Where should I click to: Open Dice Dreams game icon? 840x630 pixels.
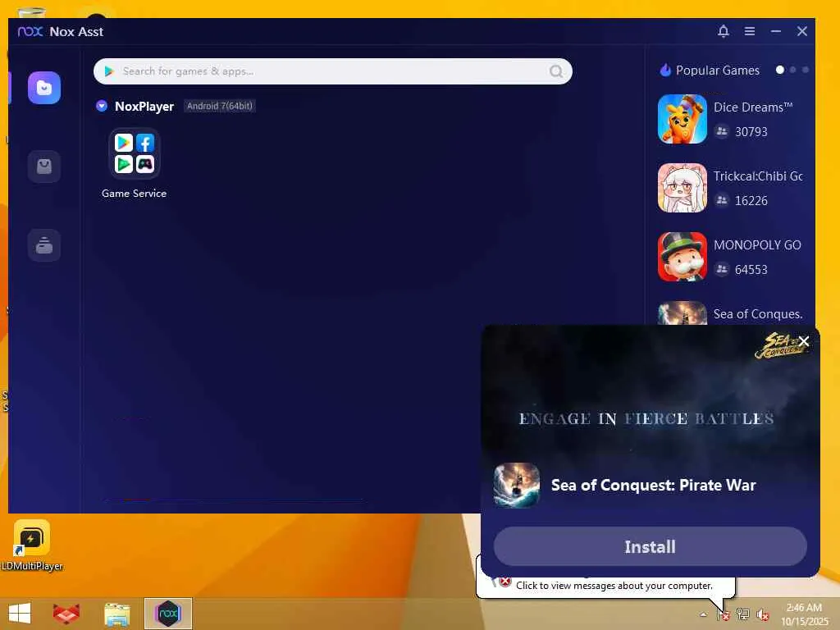click(x=682, y=119)
